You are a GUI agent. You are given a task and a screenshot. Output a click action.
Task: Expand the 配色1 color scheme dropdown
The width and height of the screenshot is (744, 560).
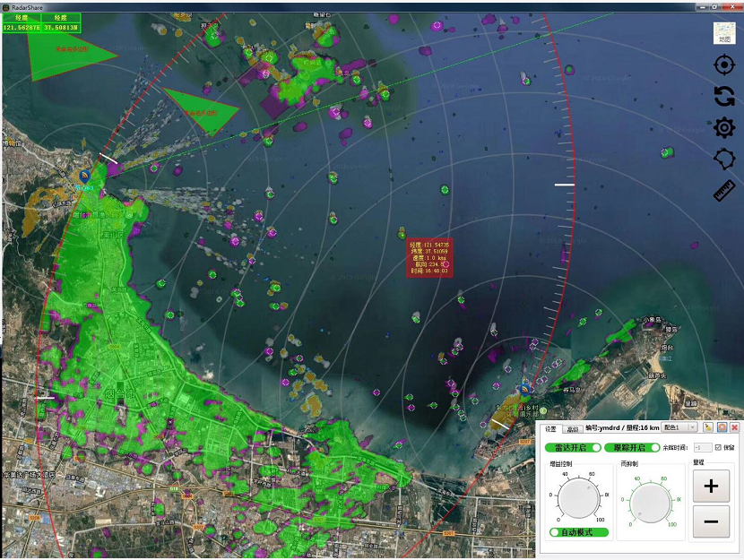pyautogui.click(x=679, y=428)
